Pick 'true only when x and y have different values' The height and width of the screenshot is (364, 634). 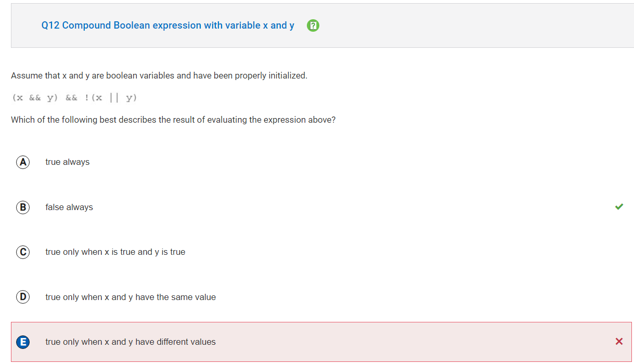131,342
